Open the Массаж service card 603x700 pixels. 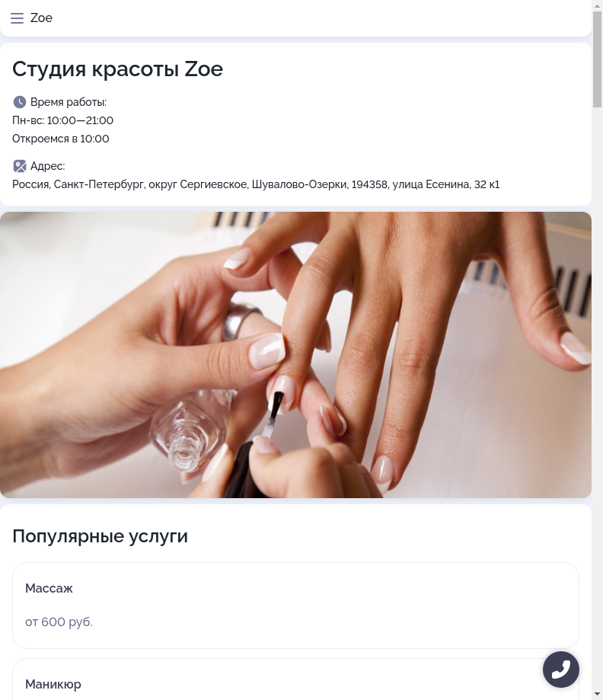pos(295,606)
